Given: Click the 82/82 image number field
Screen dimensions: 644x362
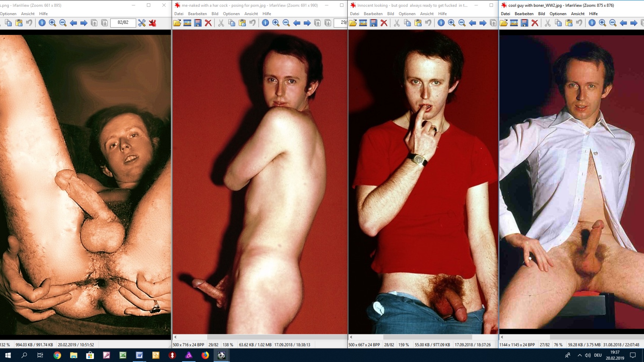Looking at the screenshot, I should [x=123, y=23].
